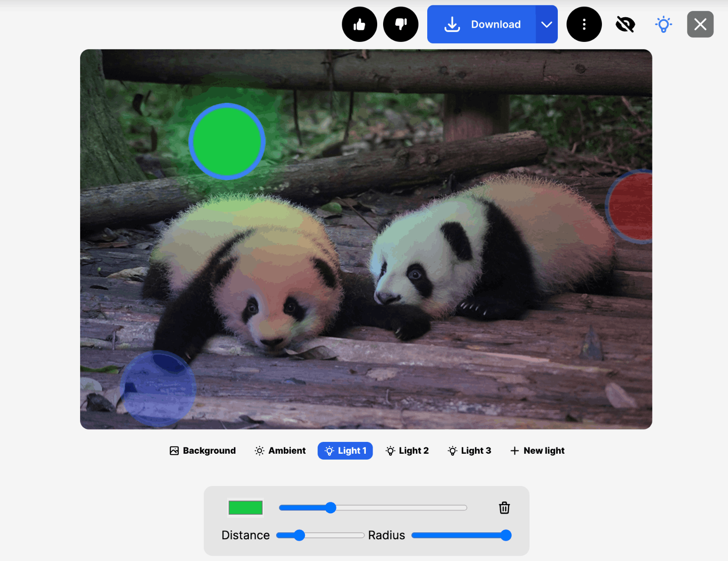Image resolution: width=728 pixels, height=561 pixels.
Task: Switch to the Background tab
Action: coord(203,451)
